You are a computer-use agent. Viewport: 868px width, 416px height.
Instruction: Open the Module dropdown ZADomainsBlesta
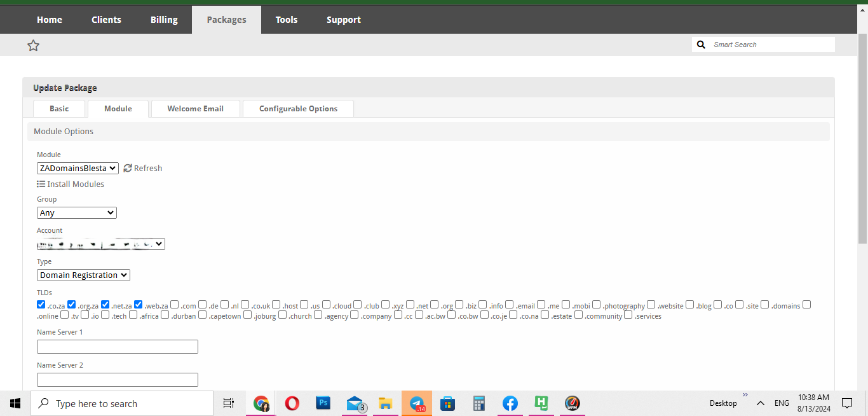coord(78,168)
